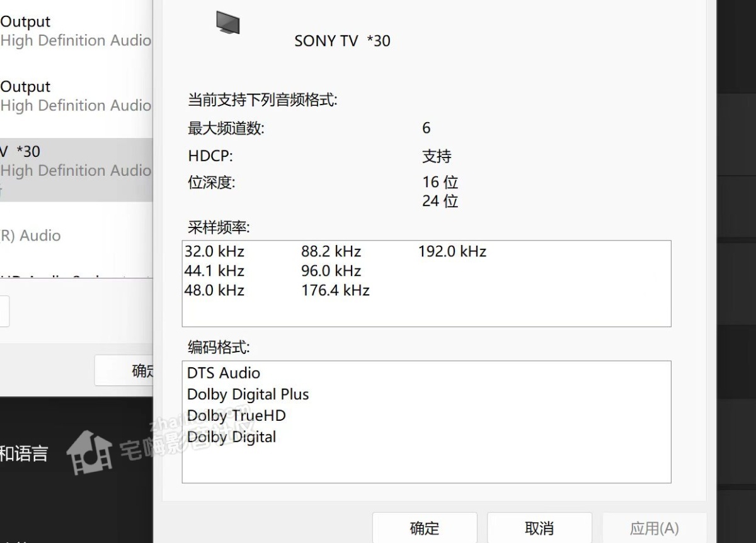
Task: Select the Dolby TrueHD format
Action: point(236,416)
